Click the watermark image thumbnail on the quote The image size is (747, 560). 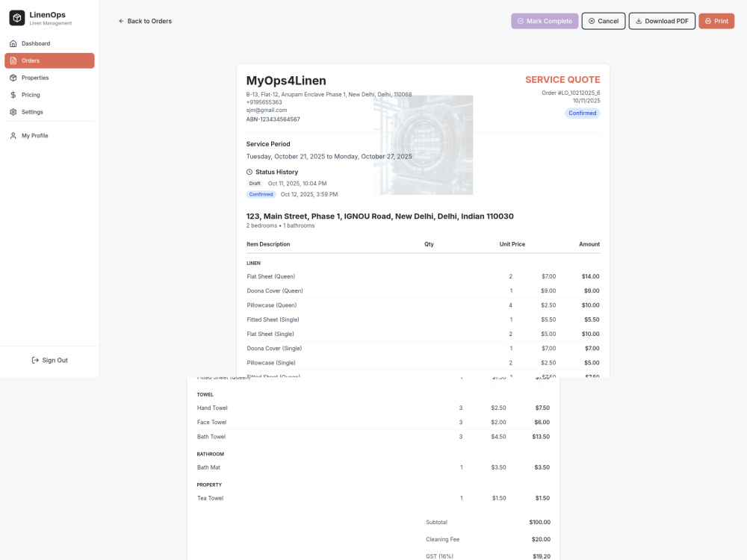click(423, 145)
